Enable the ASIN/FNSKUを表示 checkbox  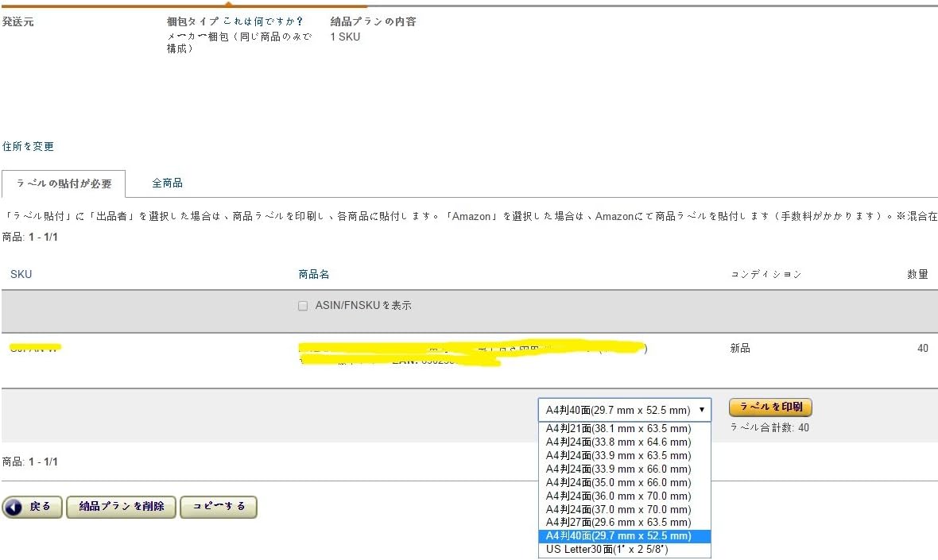(303, 306)
